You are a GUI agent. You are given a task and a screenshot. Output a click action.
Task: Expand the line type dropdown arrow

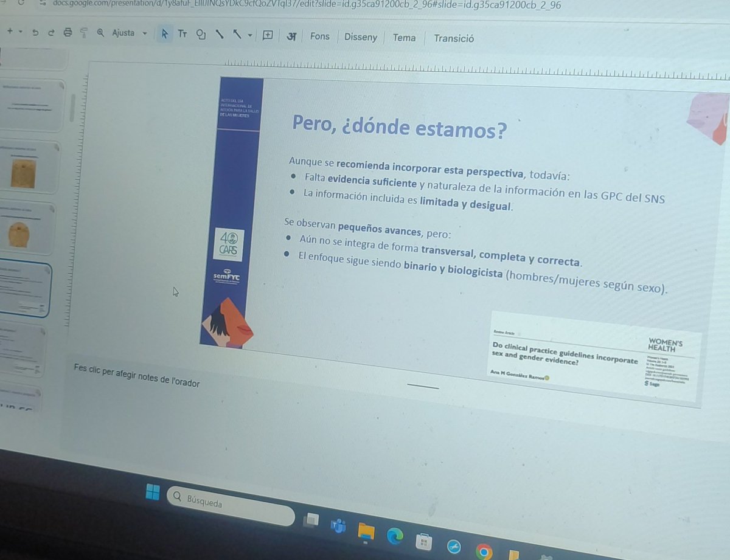(249, 36)
